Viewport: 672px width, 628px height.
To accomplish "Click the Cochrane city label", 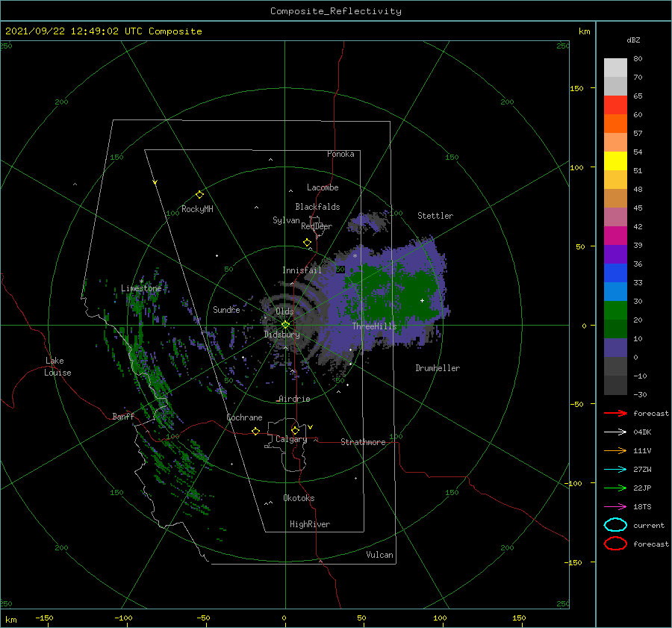I will [244, 417].
